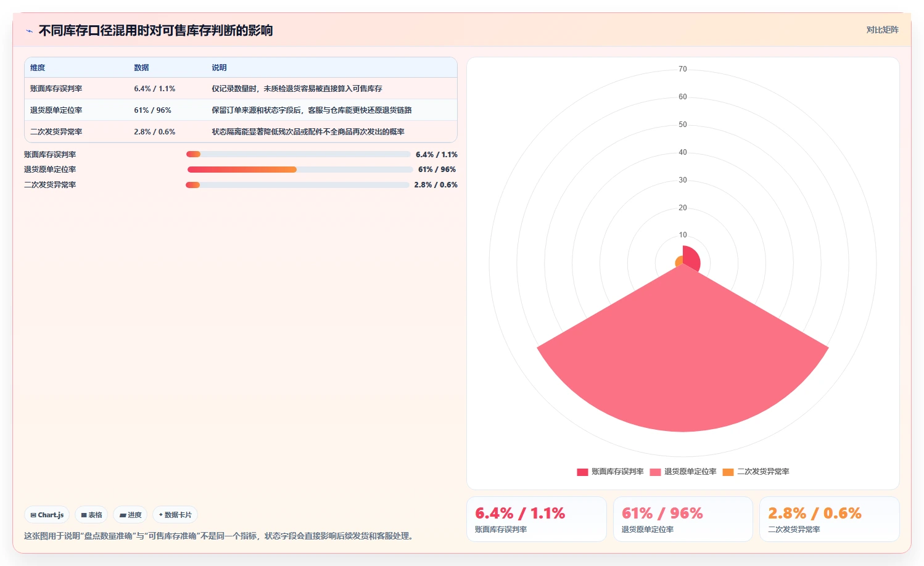Select table row cell 账面库存误判率
This screenshot has height=566, width=924.
pos(56,89)
